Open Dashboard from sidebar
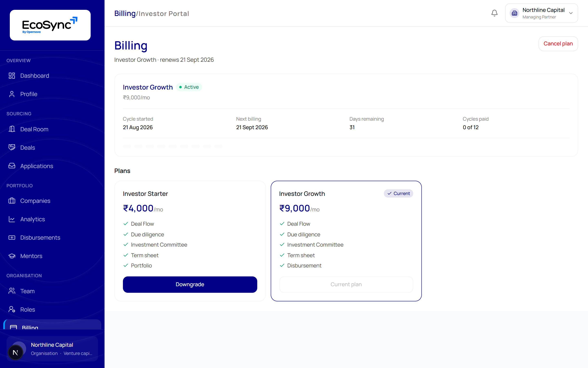The width and height of the screenshot is (588, 368). click(x=52, y=76)
